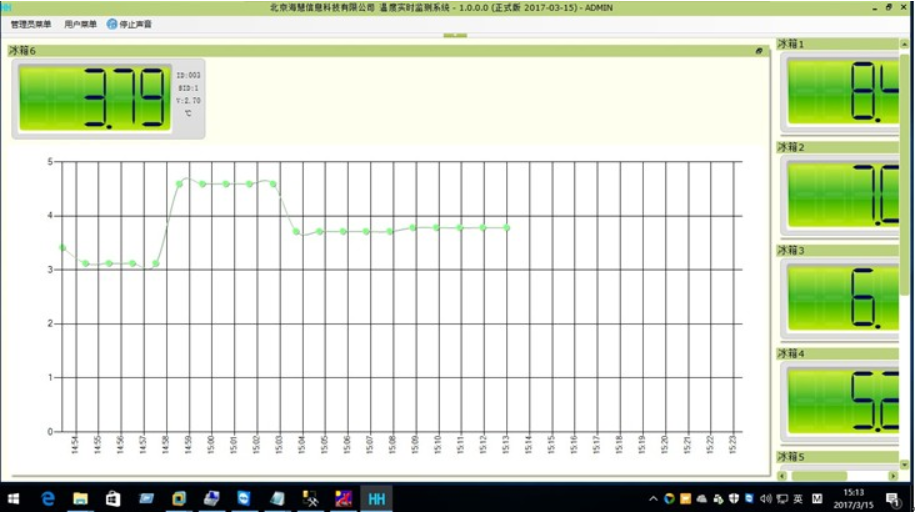The image size is (915, 515).
Task: Click the side panel horizontal scroll-right arrow
Action: pos(893,476)
